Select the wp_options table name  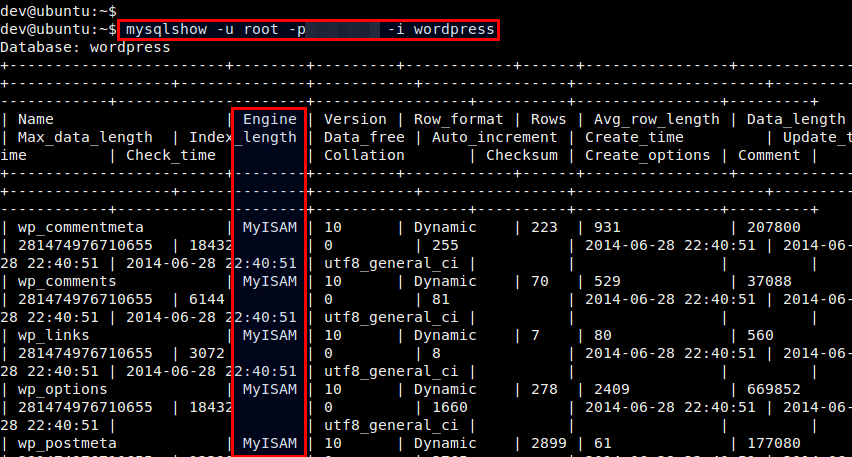click(x=63, y=390)
